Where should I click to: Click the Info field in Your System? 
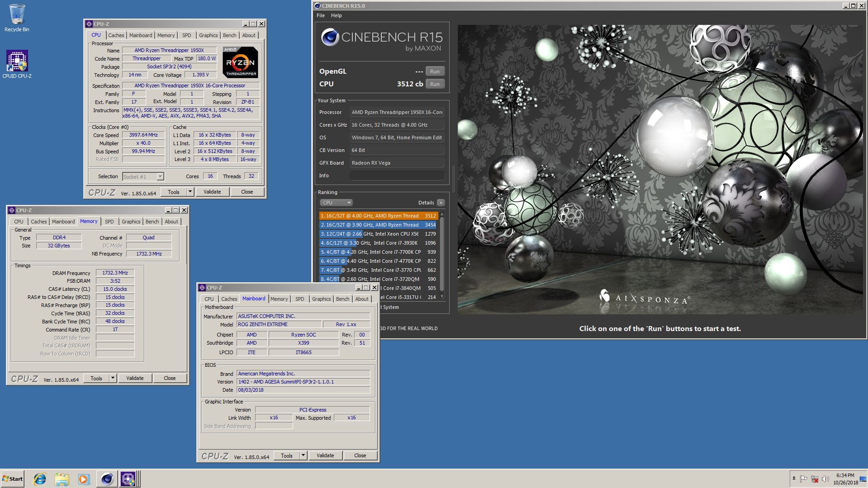(397, 175)
